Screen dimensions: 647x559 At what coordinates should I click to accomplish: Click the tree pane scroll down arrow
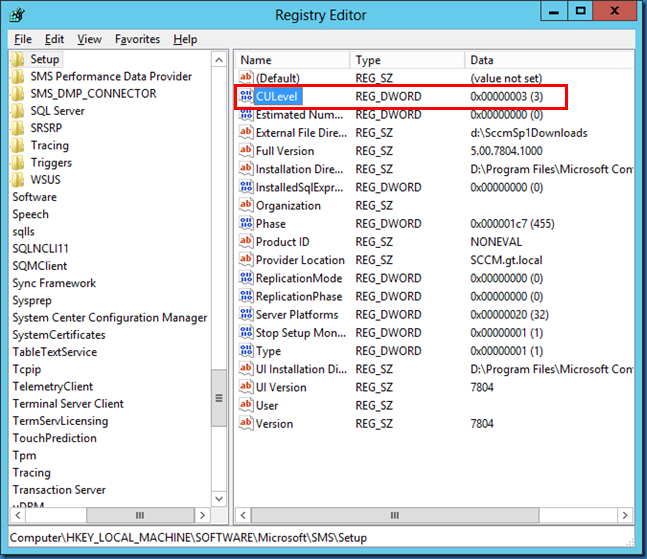point(219,499)
